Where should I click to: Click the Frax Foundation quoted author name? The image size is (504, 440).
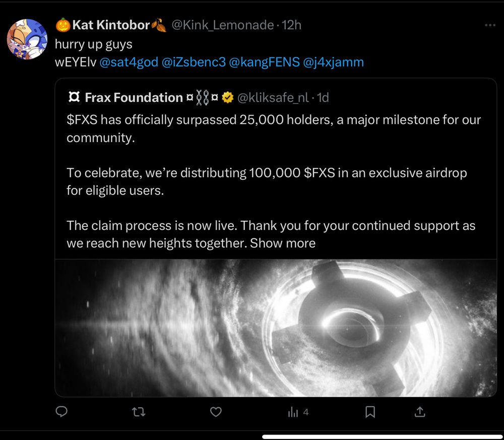click(x=134, y=97)
